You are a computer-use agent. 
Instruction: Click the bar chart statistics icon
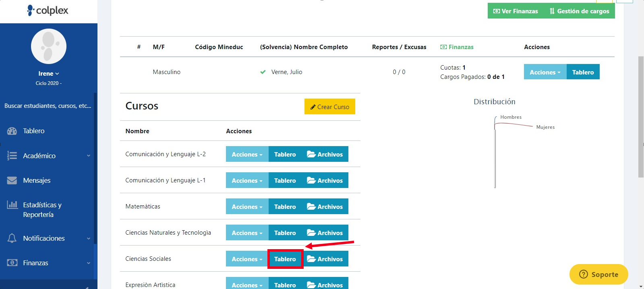(x=12, y=204)
